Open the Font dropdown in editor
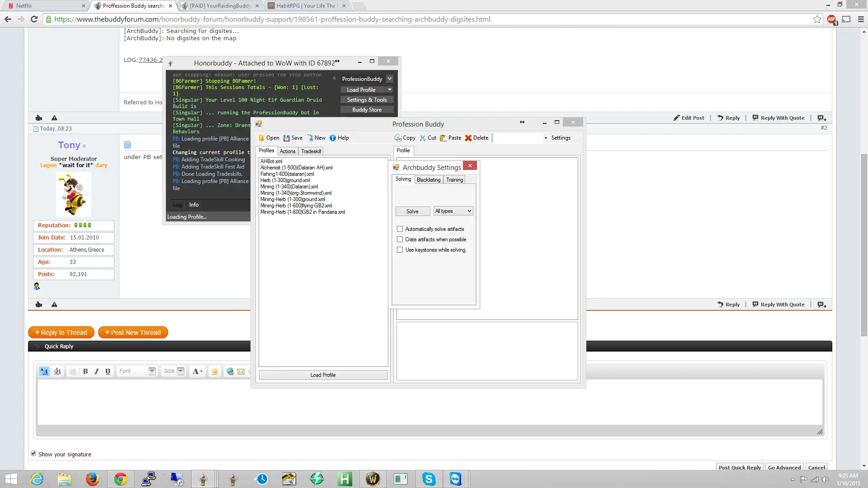The height and width of the screenshot is (488, 868). [152, 371]
